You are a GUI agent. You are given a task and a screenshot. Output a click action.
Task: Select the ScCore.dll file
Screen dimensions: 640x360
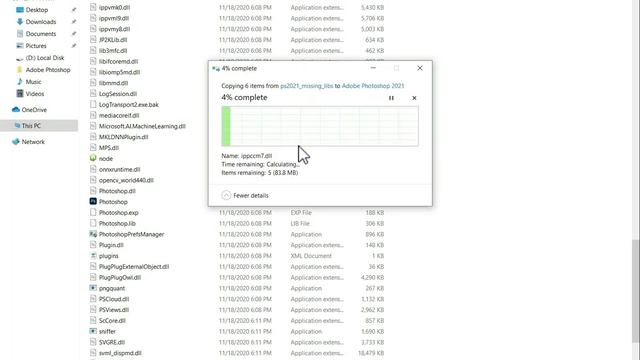click(112, 321)
